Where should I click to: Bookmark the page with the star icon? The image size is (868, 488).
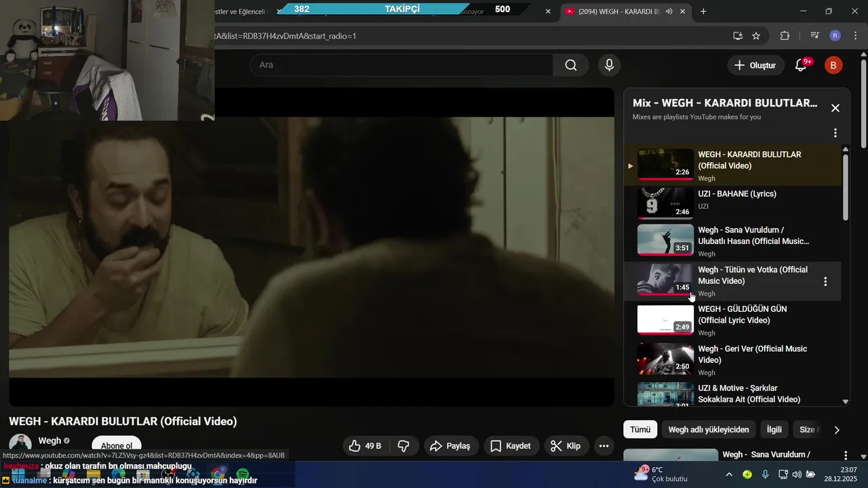tap(756, 36)
